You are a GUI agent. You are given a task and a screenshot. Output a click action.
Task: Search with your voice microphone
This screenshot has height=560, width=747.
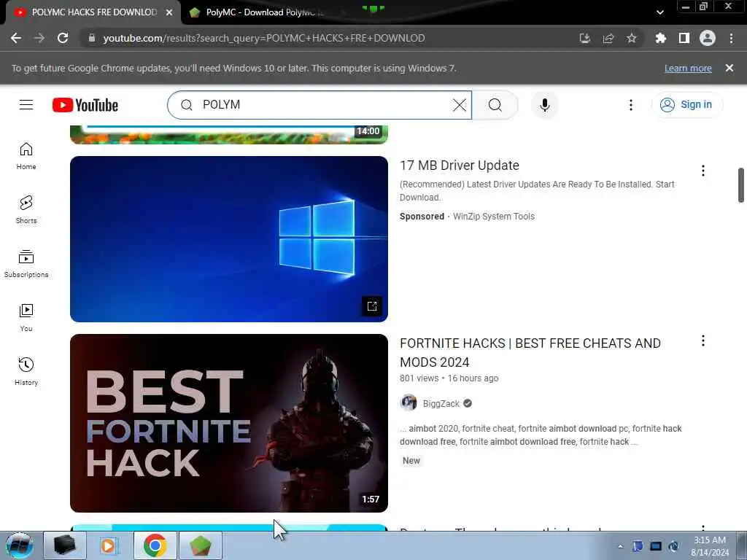544,105
